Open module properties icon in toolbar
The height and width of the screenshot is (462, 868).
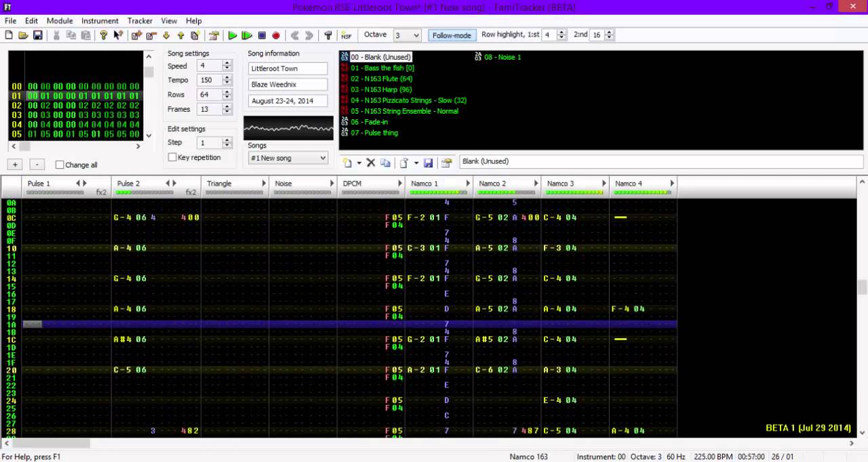[214, 35]
